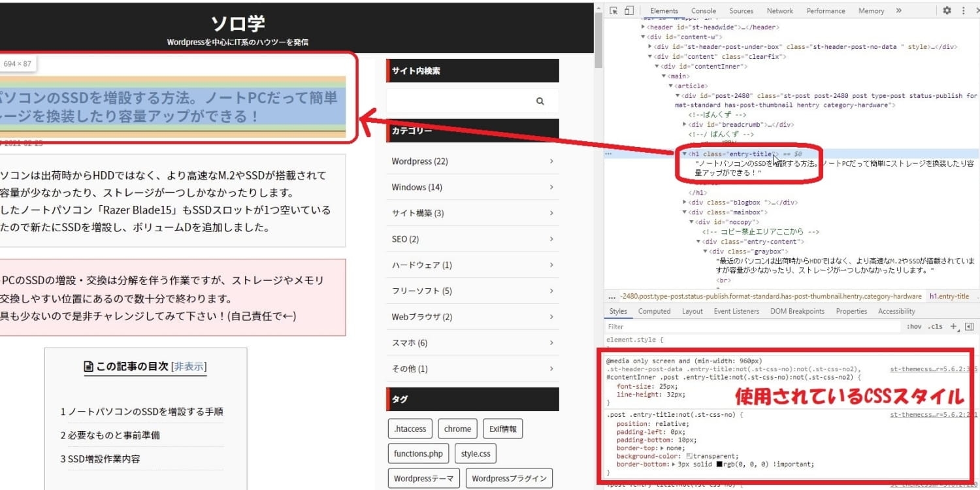Open the black border-bottom color swatch
The width and height of the screenshot is (980, 490).
point(719,465)
